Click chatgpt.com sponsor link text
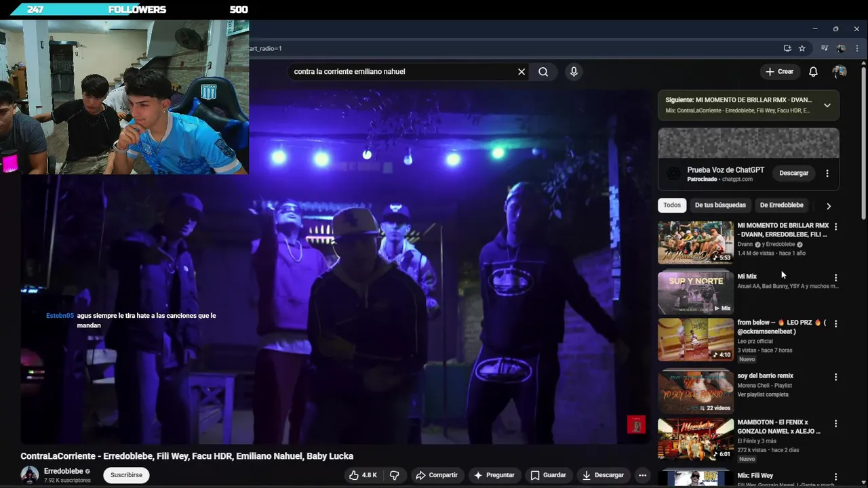 pos(737,180)
